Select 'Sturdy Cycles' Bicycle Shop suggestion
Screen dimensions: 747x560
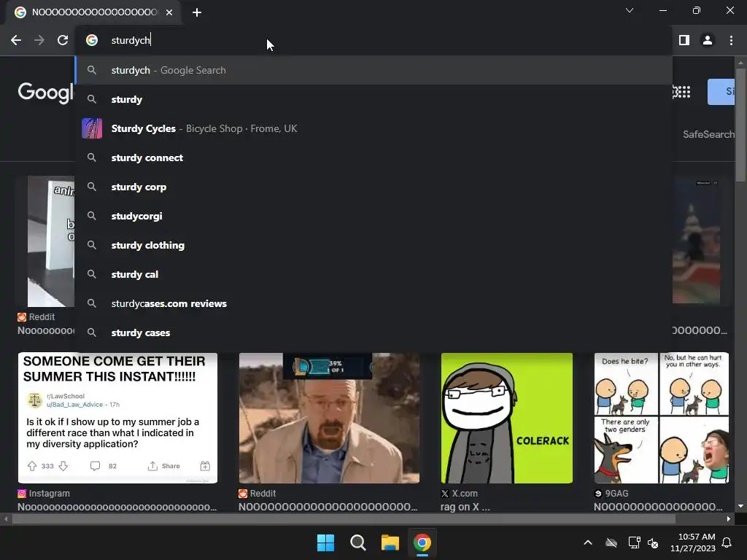pyautogui.click(x=373, y=128)
